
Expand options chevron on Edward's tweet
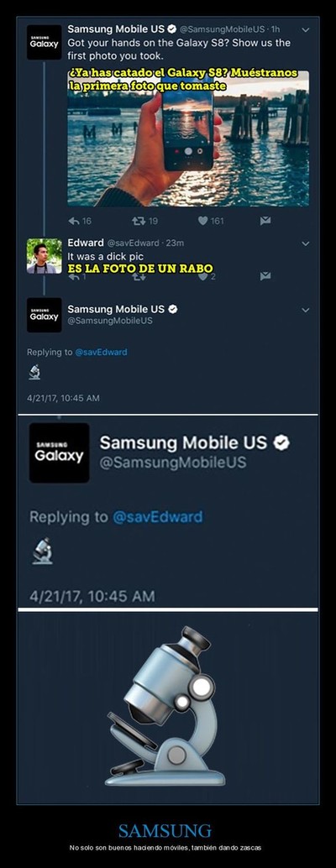(306, 243)
